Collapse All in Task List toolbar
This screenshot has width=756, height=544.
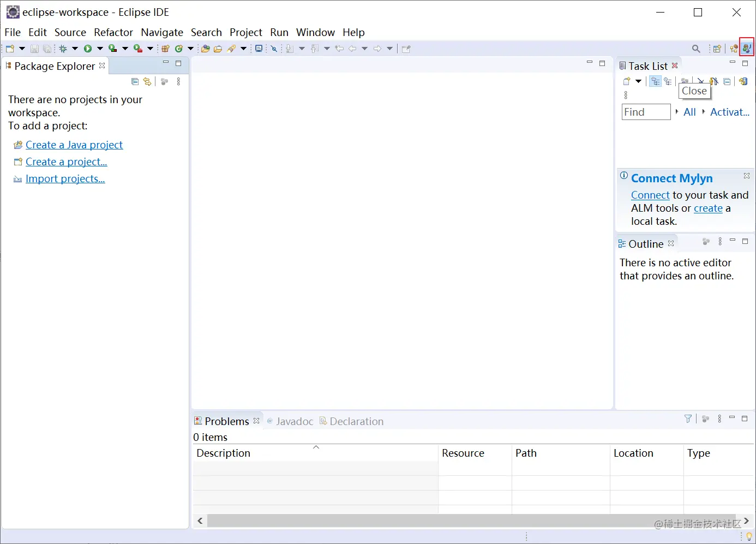[x=727, y=81]
